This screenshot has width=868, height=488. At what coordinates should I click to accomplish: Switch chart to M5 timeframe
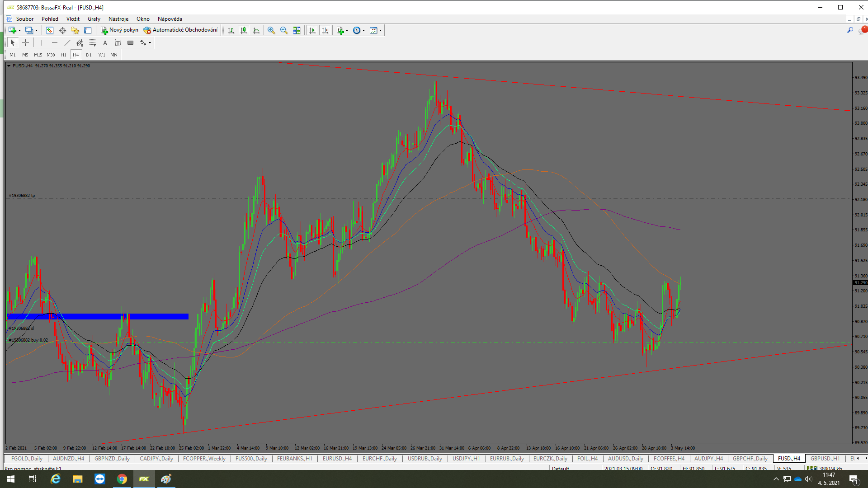tap(25, 55)
